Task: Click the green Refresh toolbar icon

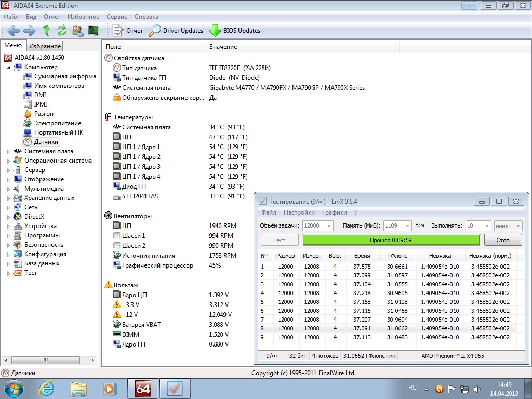Action: [61, 31]
